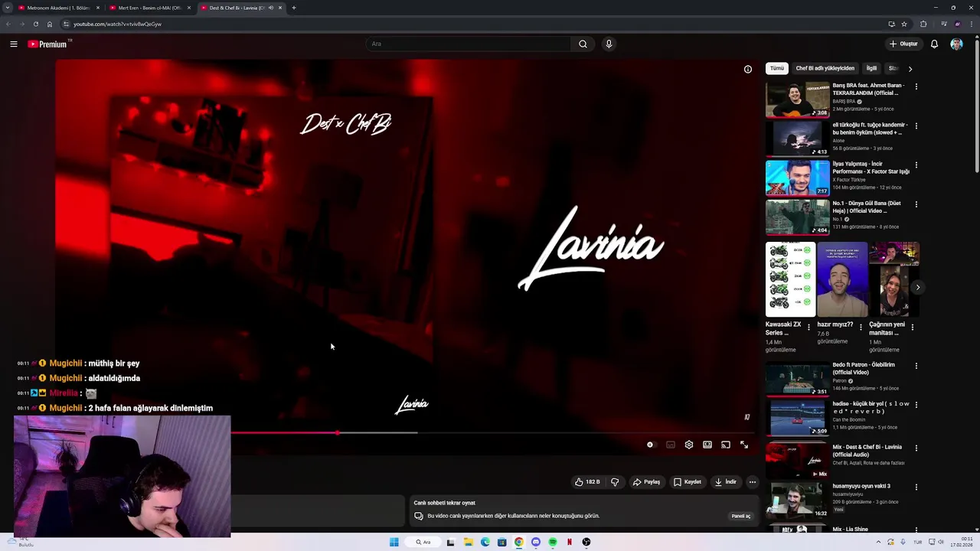Share the video via Paylaş
980x551 pixels.
pos(646,482)
